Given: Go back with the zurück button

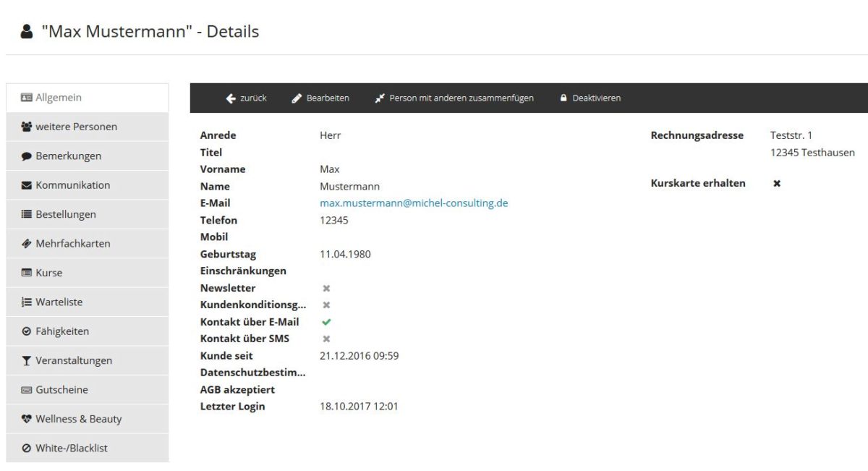Looking at the screenshot, I should point(246,98).
